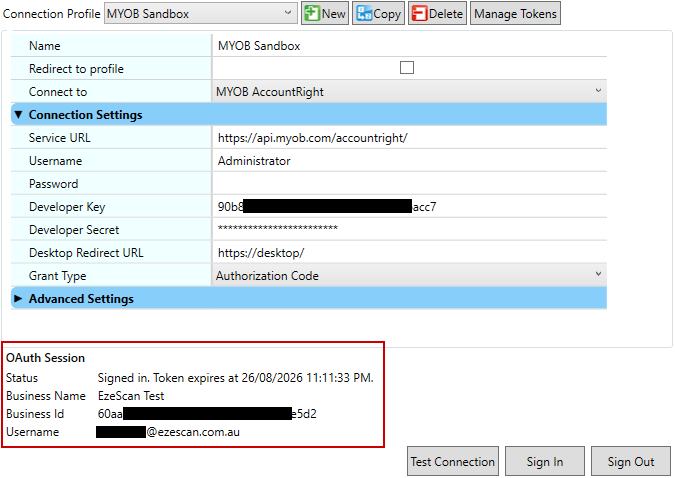Open the Grant Type dropdown
Image resolution: width=675 pixels, height=478 pixels.
(409, 275)
